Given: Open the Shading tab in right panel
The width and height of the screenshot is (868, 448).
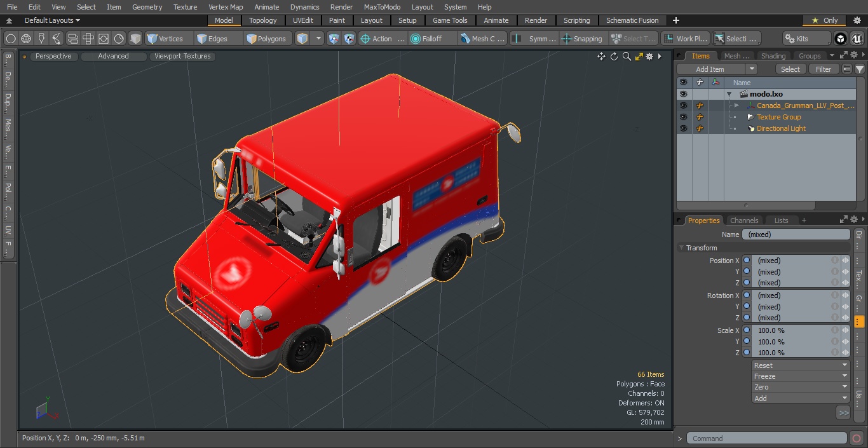Looking at the screenshot, I should [x=773, y=56].
